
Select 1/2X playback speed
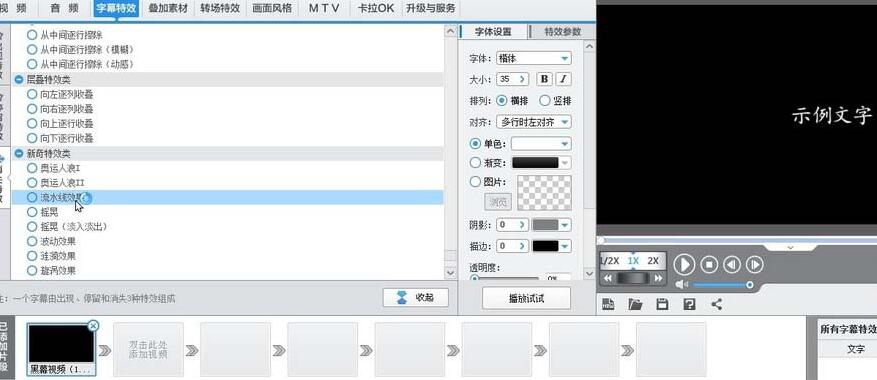point(610,261)
